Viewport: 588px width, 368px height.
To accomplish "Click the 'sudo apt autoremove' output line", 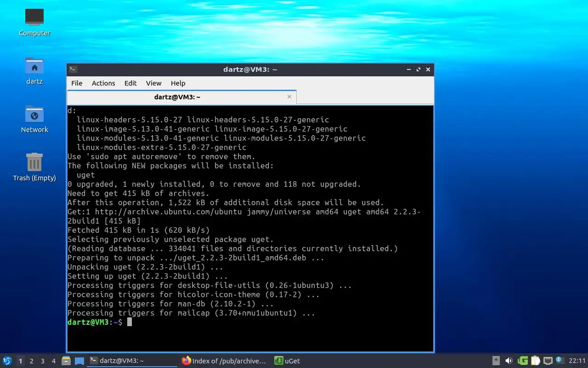I will tap(161, 156).
